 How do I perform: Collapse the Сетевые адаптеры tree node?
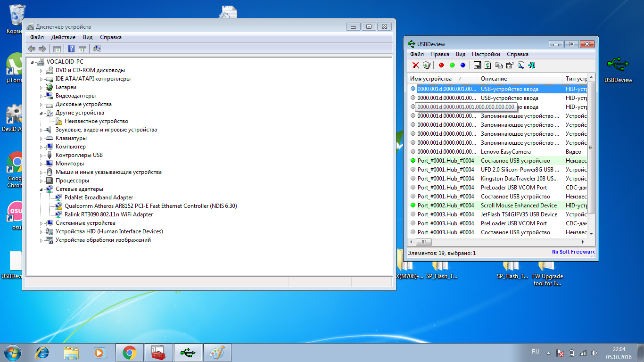41,189
